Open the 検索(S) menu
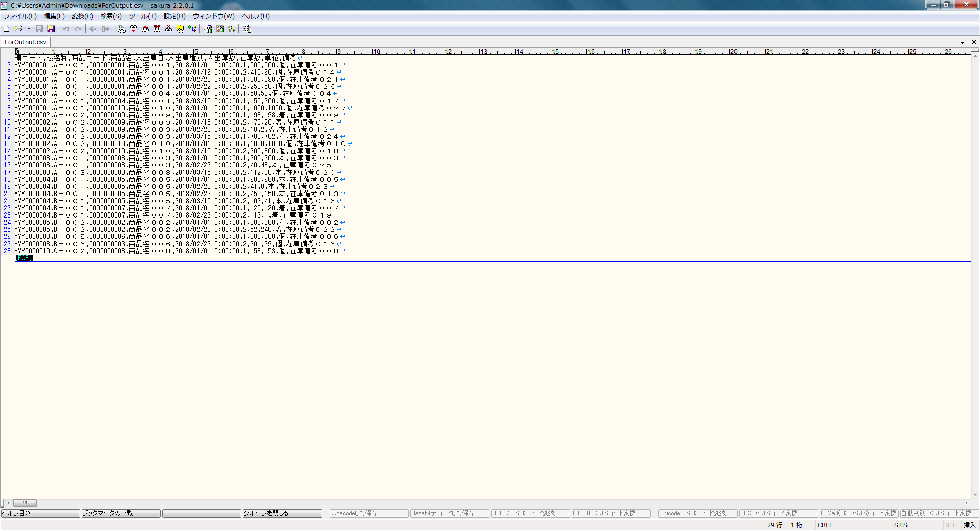 pyautogui.click(x=111, y=16)
